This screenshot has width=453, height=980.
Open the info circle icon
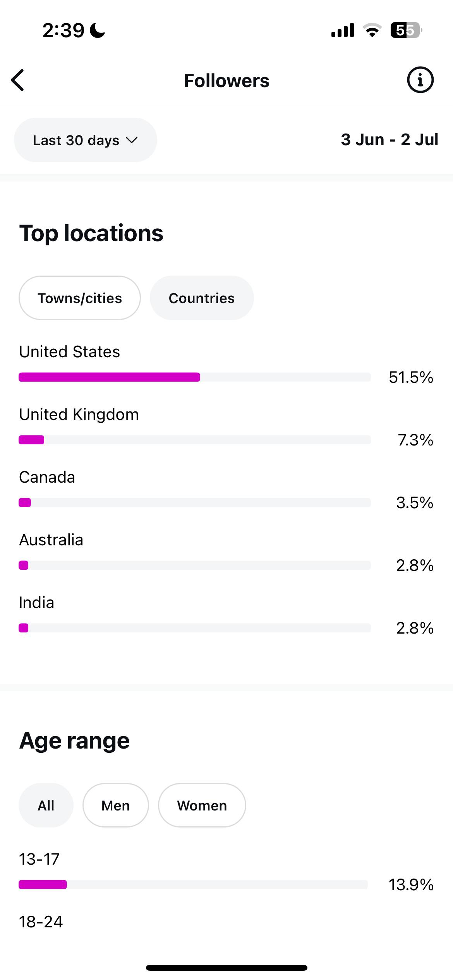click(420, 80)
